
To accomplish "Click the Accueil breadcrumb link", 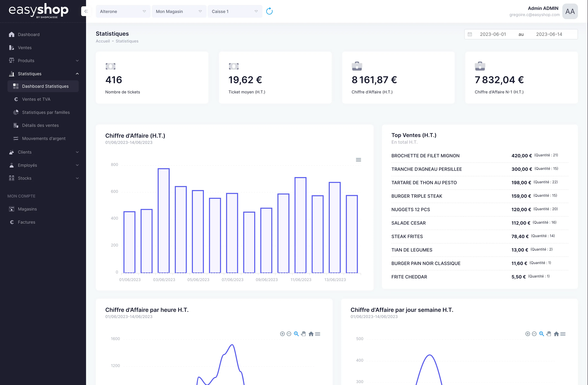I will click(103, 41).
